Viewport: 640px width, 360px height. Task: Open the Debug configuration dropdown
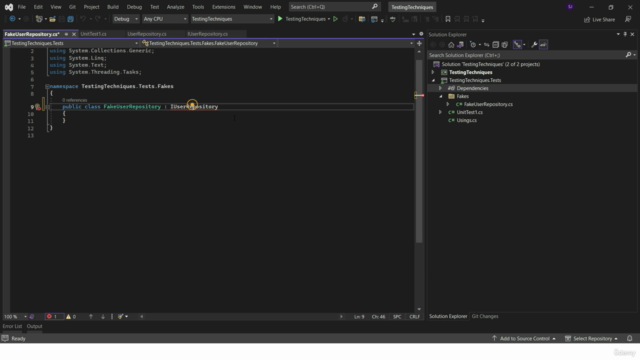tap(125, 19)
